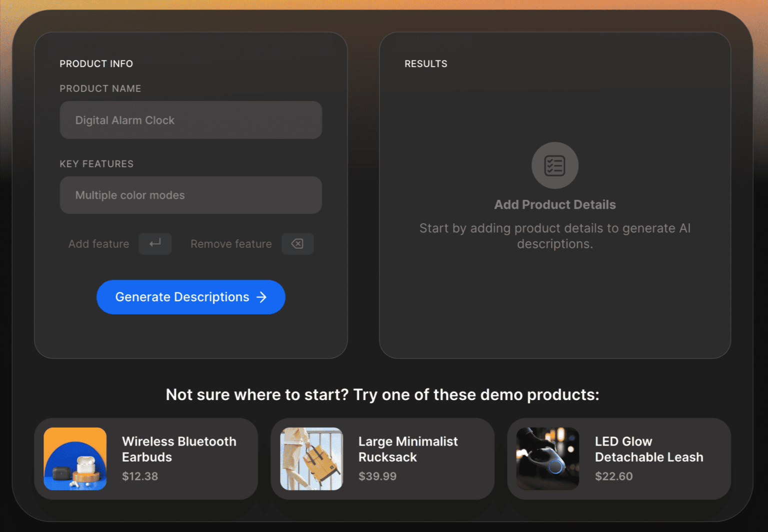Viewport: 768px width, 532px height.
Task: Click the Multiple color modes features field
Action: (190, 195)
